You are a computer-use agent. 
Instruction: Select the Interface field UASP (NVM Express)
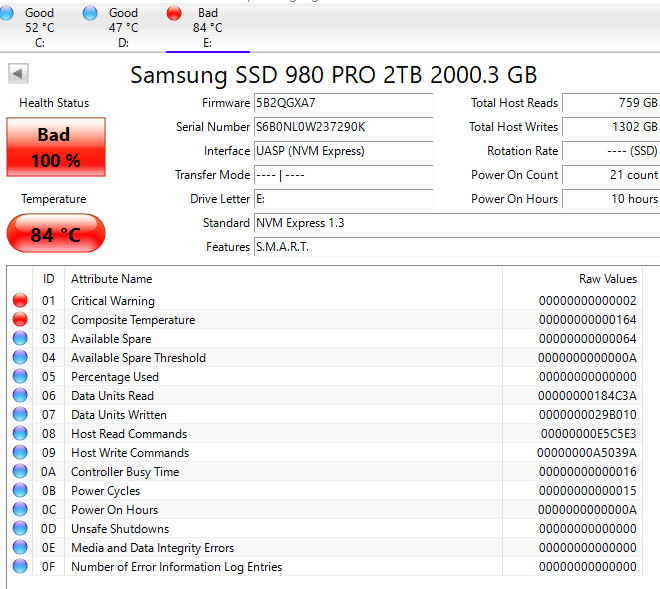[343, 151]
